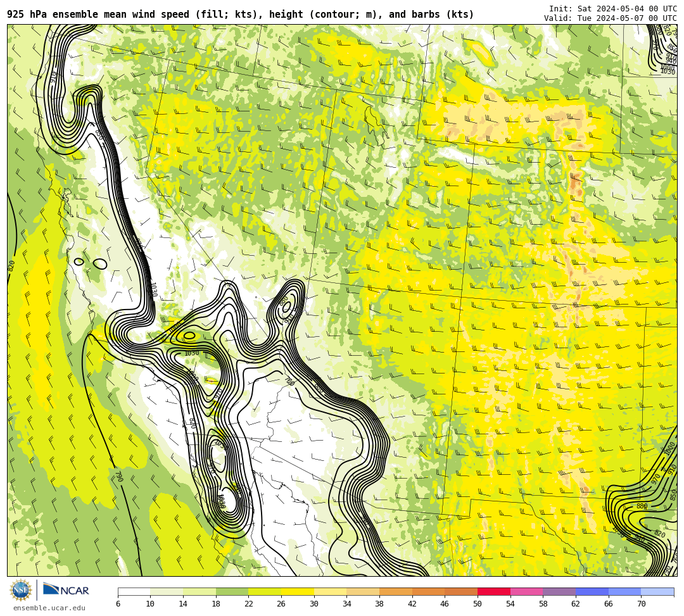Viewport: 684px width, 616px height.
Task: Click the NCAR logo
Action: [x=66, y=590]
